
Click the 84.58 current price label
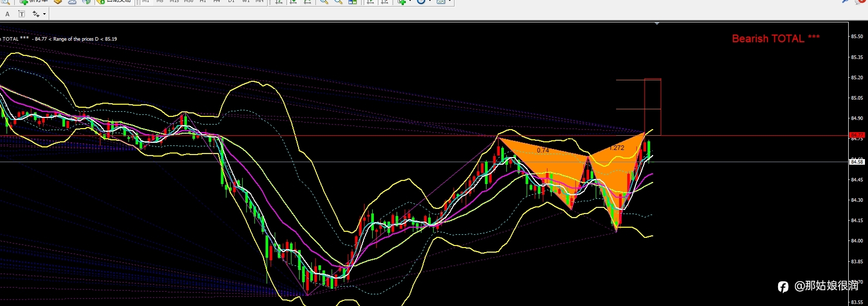click(x=857, y=162)
